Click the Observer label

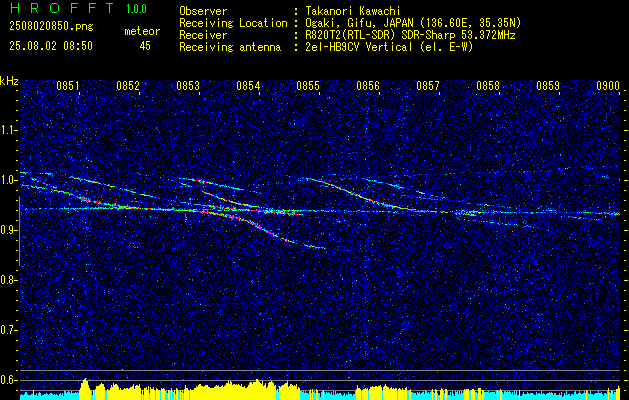[203, 11]
